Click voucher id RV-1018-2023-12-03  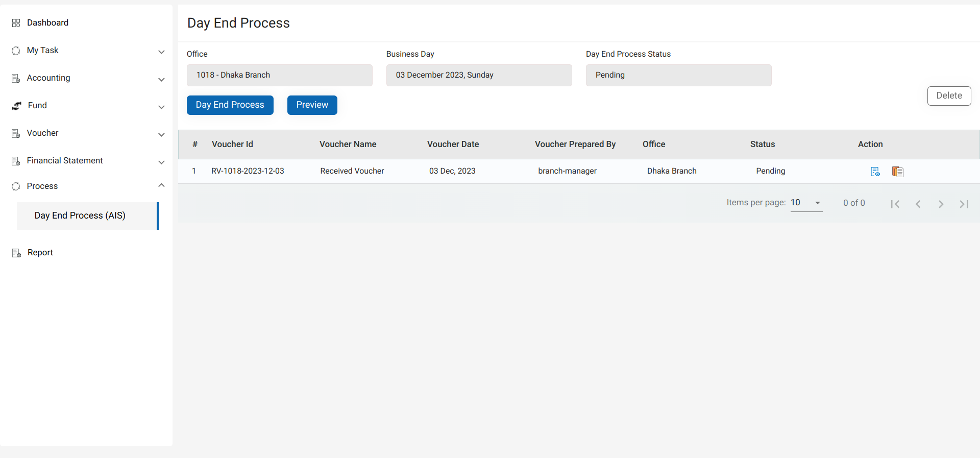(x=248, y=171)
